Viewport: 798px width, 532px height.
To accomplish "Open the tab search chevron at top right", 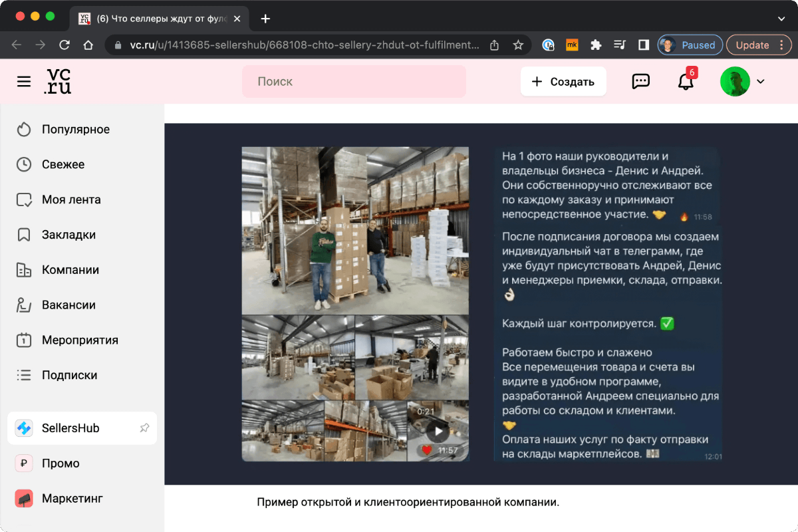I will point(780,19).
